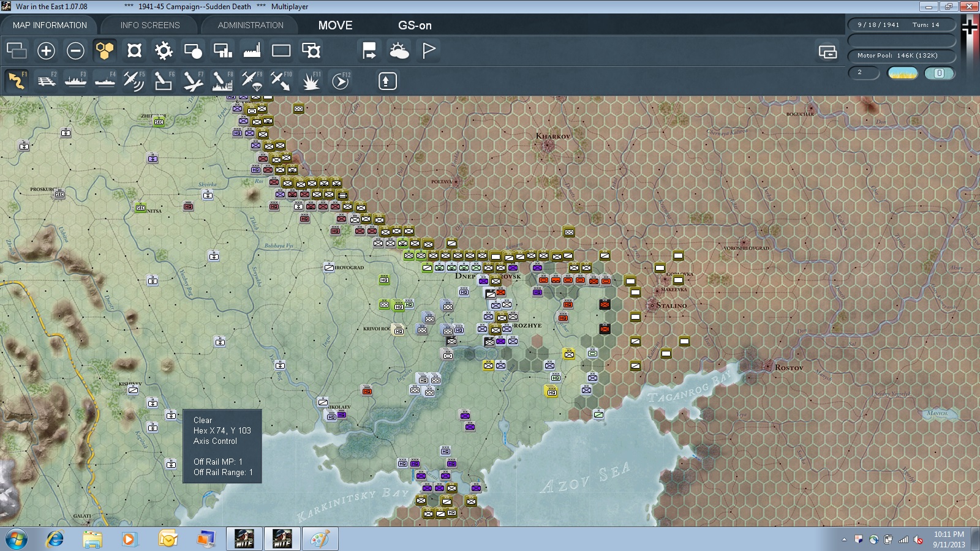Screen dimensions: 980x551
Task: Click the zoom in plus icon
Action: (x=46, y=51)
